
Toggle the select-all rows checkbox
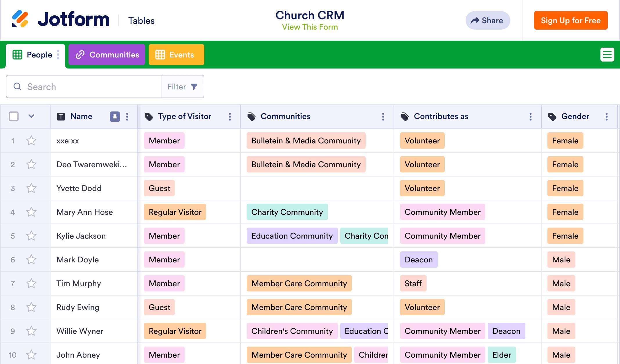pos(14,116)
